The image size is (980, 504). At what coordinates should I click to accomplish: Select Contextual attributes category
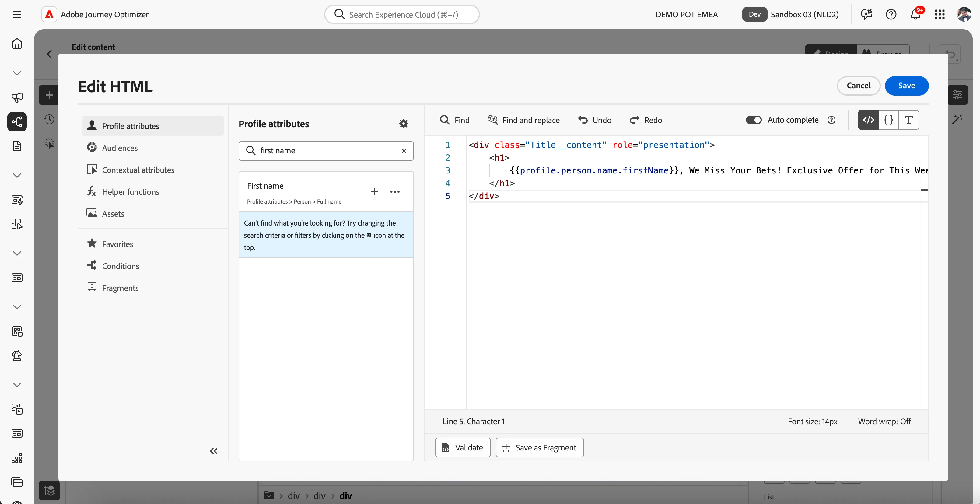pos(152,170)
